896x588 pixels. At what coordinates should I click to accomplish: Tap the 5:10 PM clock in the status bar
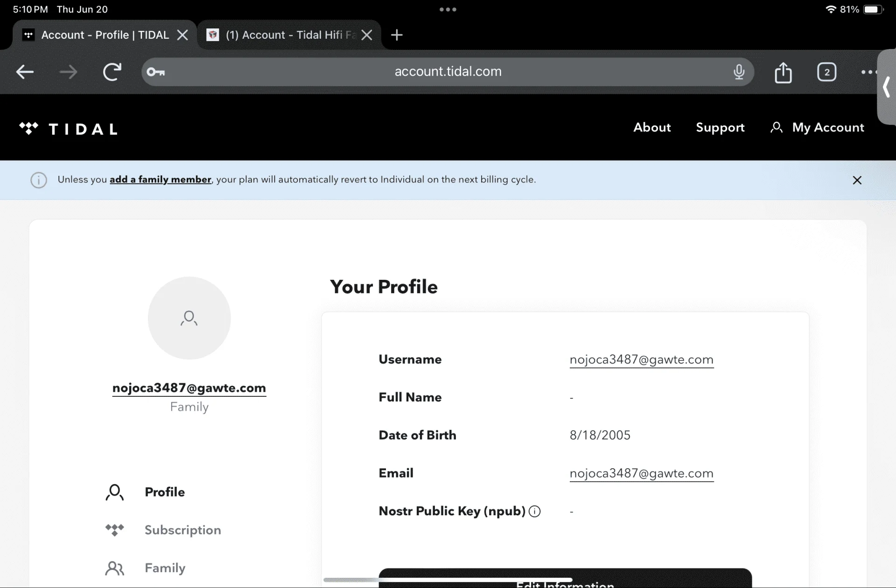(30, 9)
